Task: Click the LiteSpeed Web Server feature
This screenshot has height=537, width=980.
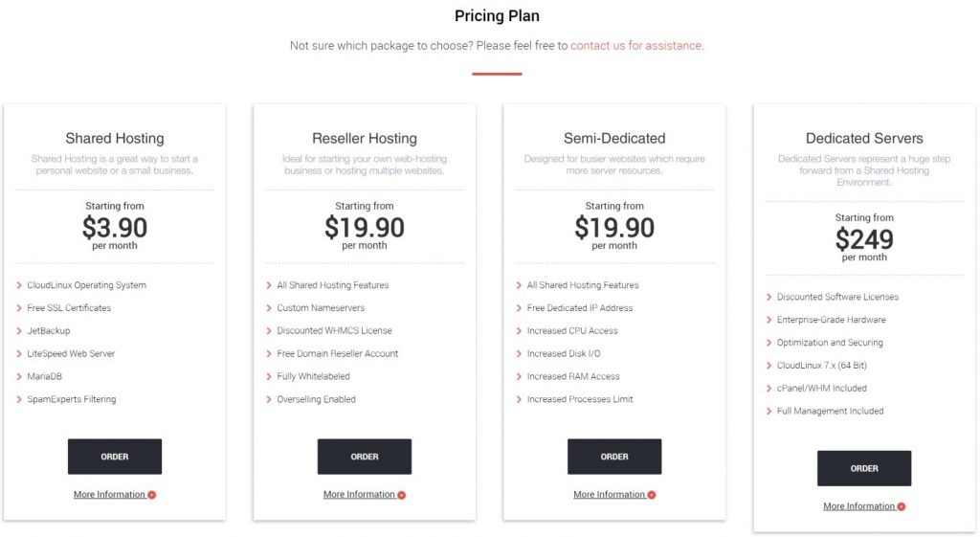Action: 71,354
